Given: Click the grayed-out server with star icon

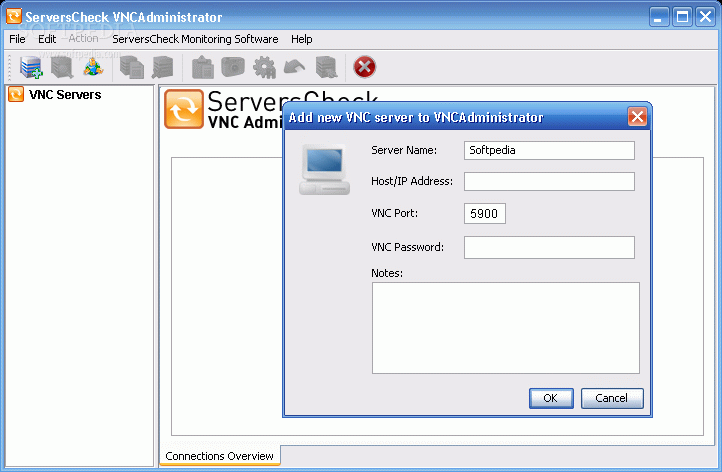Looking at the screenshot, I should [326, 67].
